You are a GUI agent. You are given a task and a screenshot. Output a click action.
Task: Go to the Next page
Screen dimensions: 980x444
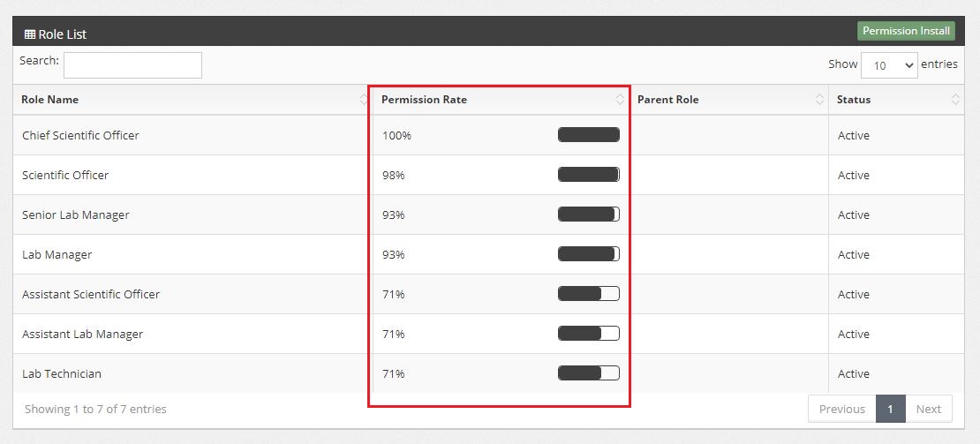pyautogui.click(x=928, y=409)
